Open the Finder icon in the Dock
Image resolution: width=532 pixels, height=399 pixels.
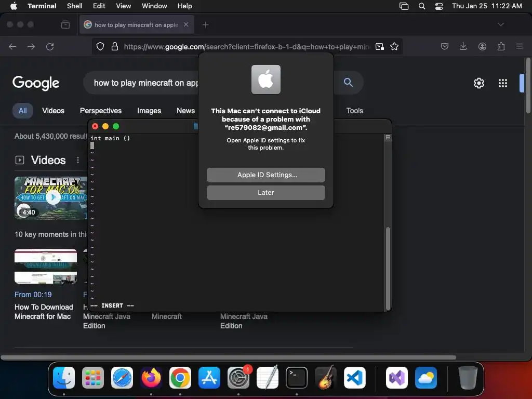[x=64, y=378]
